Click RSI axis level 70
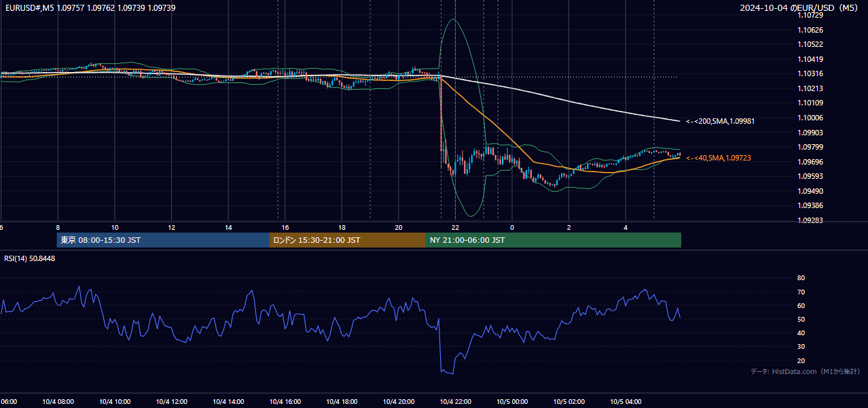This screenshot has height=408, width=868. click(801, 292)
